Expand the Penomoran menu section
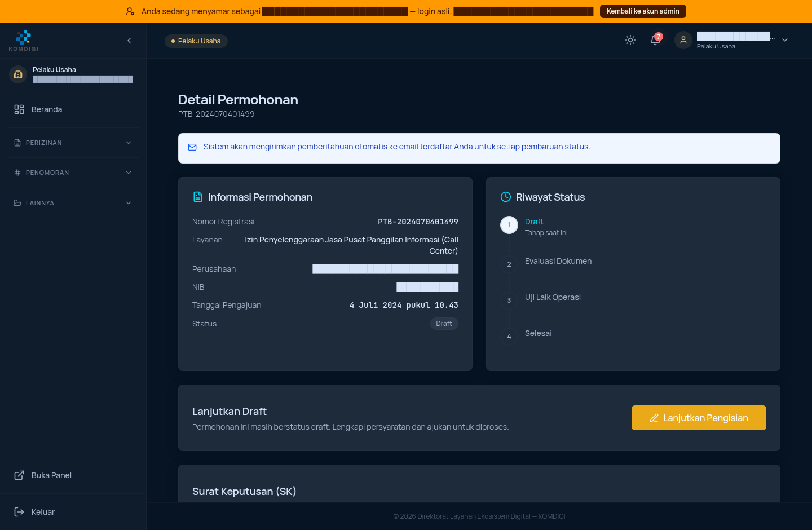The image size is (812, 530). click(73, 173)
